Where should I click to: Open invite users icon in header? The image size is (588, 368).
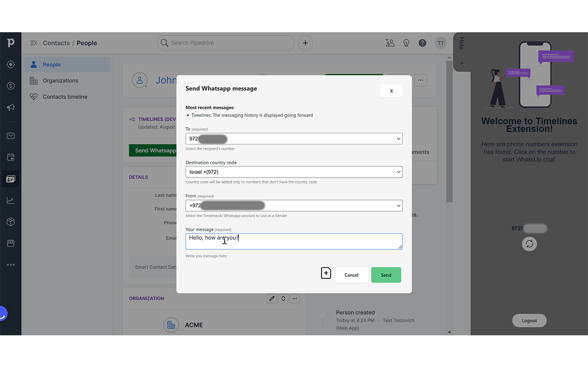pyautogui.click(x=390, y=43)
